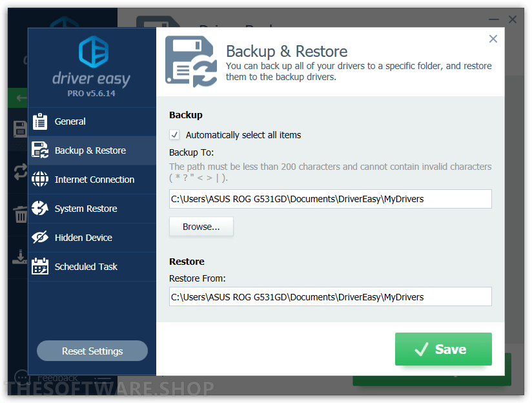Go to Hidden Device settings
Screen dimensions: 532x403
[92, 237]
